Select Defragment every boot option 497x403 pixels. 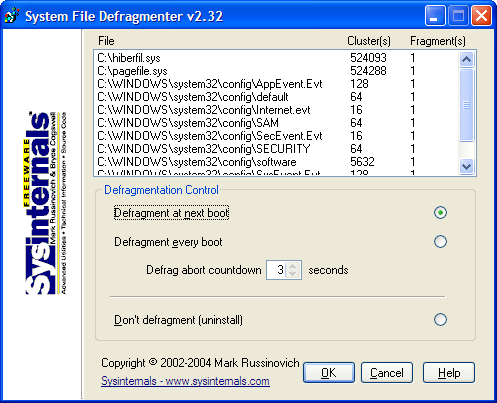tap(440, 242)
